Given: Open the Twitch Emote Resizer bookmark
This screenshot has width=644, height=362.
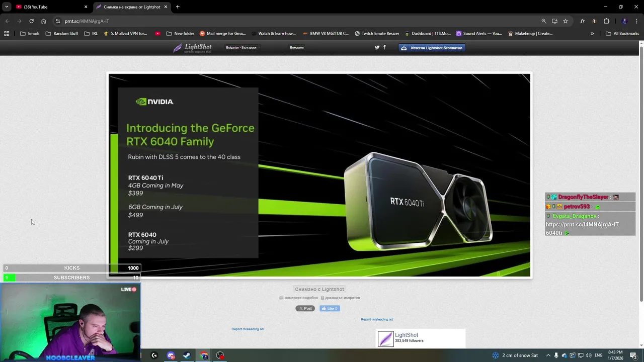Looking at the screenshot, I should pos(377,34).
